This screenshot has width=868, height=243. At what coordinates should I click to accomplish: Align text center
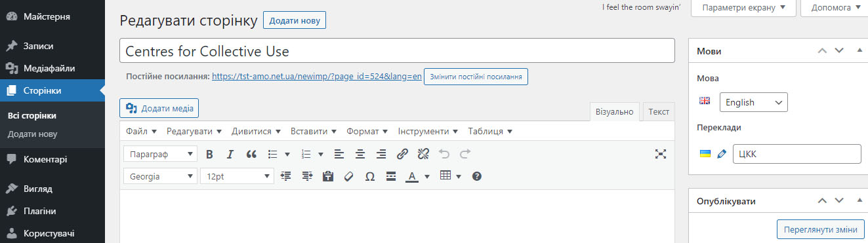point(360,155)
